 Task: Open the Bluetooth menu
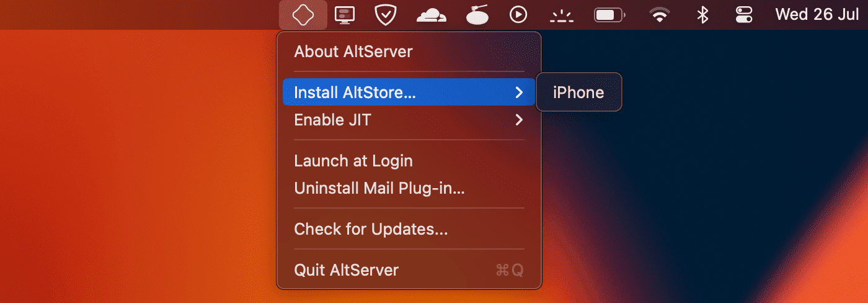pyautogui.click(x=702, y=14)
